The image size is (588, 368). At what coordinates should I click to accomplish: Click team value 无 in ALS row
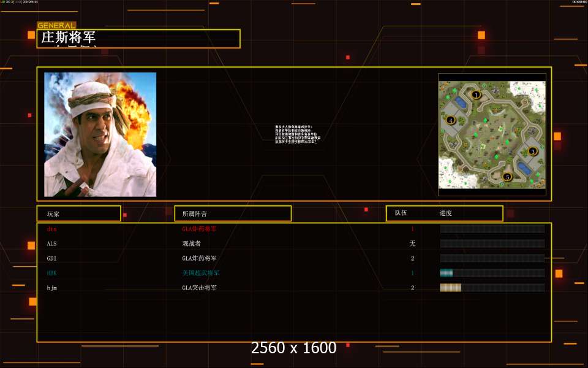(x=412, y=243)
